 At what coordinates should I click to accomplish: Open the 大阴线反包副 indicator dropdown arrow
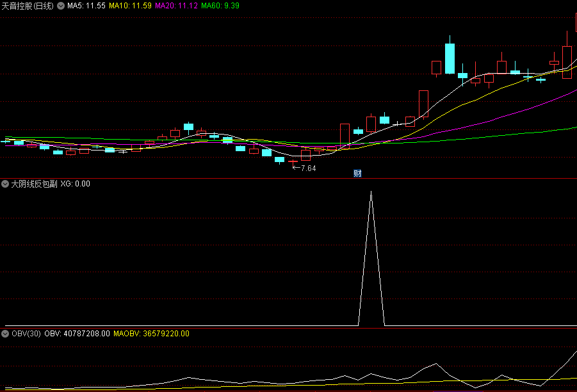click(5, 184)
